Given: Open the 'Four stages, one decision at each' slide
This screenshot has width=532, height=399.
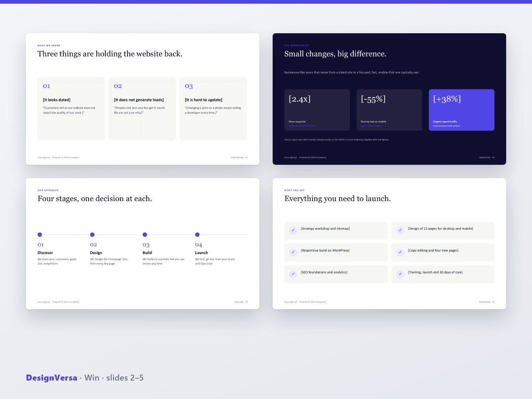Looking at the screenshot, I should pos(143,244).
